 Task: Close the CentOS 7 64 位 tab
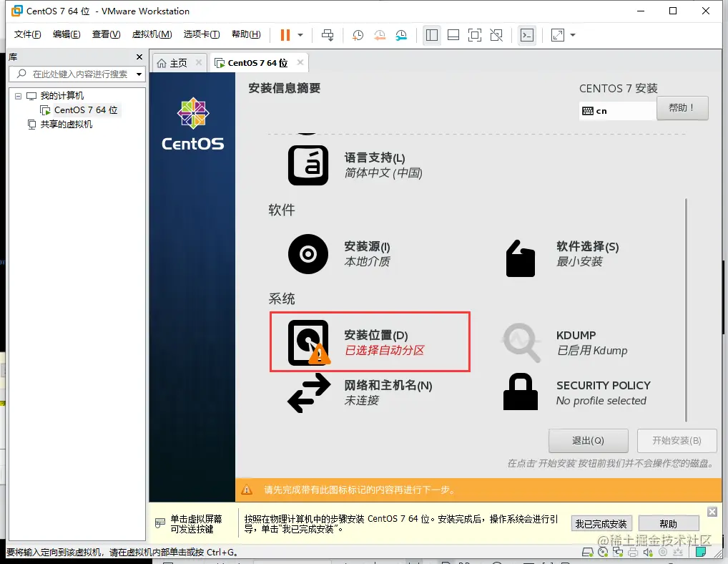point(300,62)
